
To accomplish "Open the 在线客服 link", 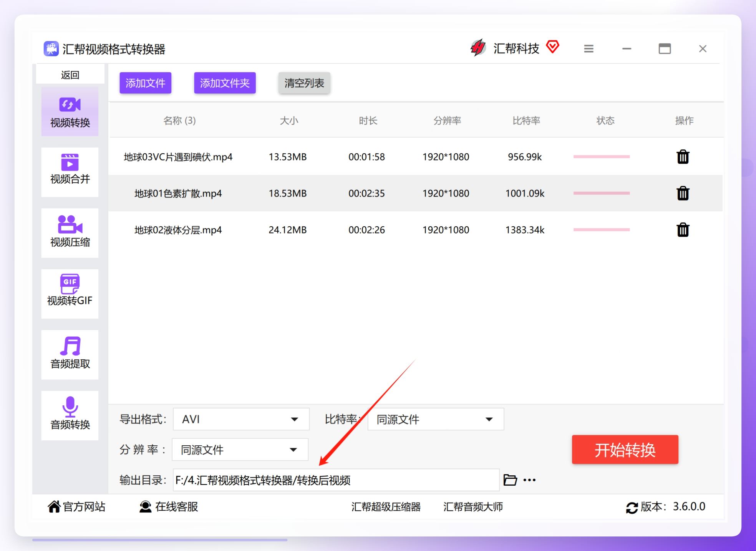I will (x=177, y=507).
